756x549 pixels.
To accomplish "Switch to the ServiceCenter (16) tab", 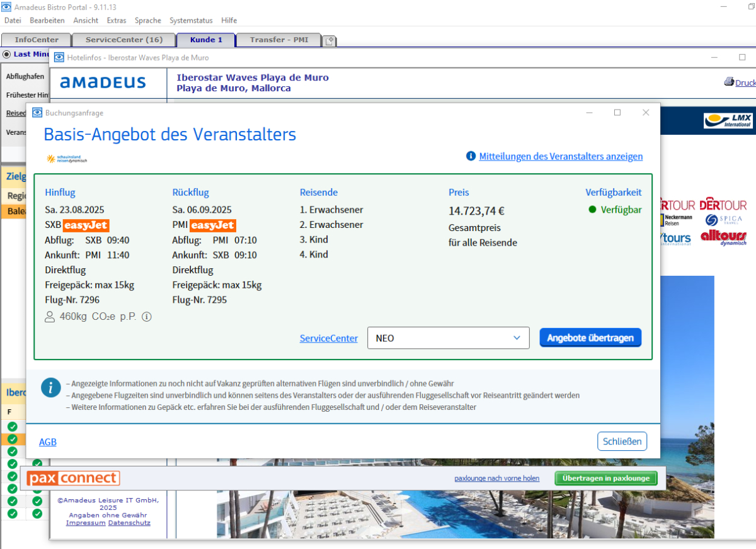I will pyautogui.click(x=124, y=40).
